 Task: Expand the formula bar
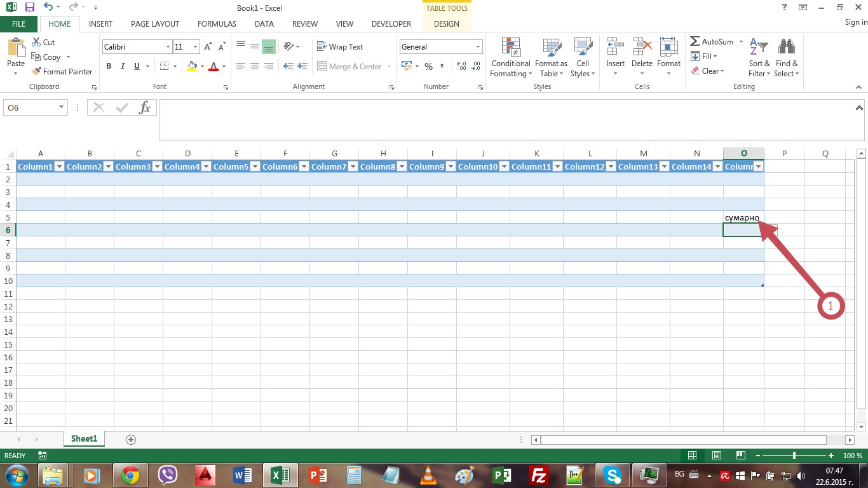click(x=858, y=107)
